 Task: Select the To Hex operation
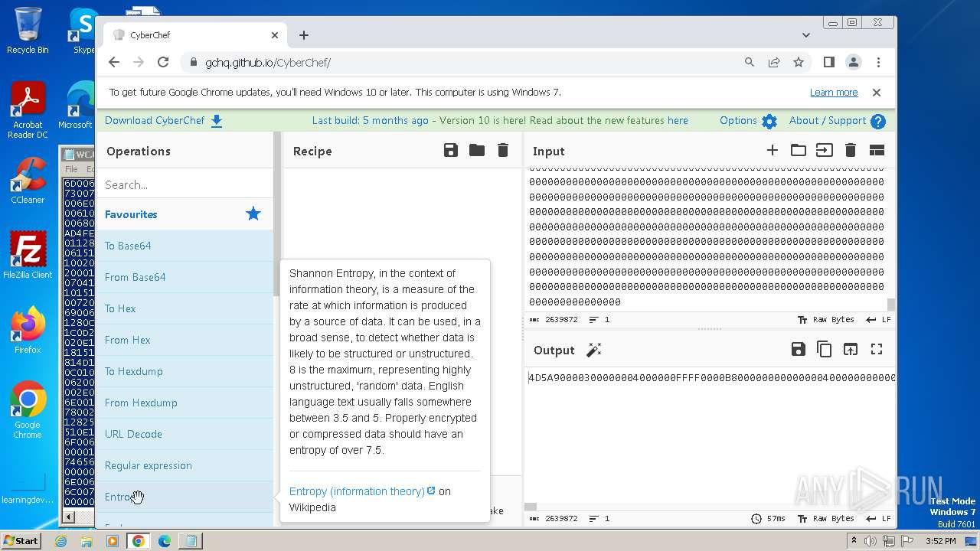pyautogui.click(x=185, y=308)
